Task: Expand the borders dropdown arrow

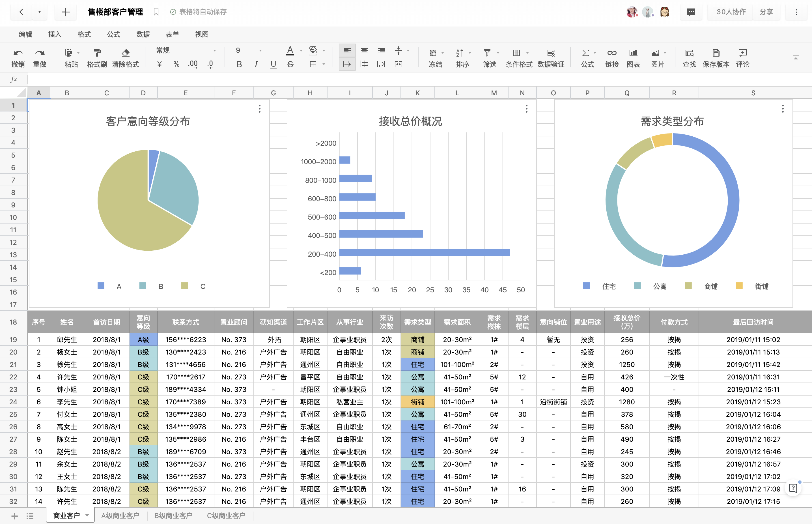Action: pos(324,64)
